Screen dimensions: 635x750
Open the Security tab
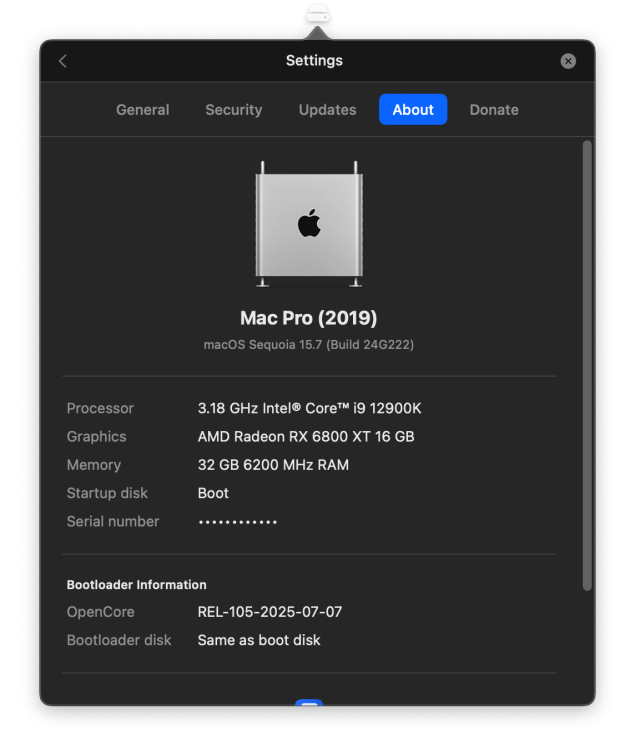click(x=234, y=110)
